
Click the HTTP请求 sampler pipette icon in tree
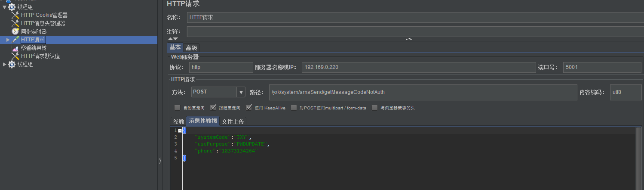coord(15,40)
